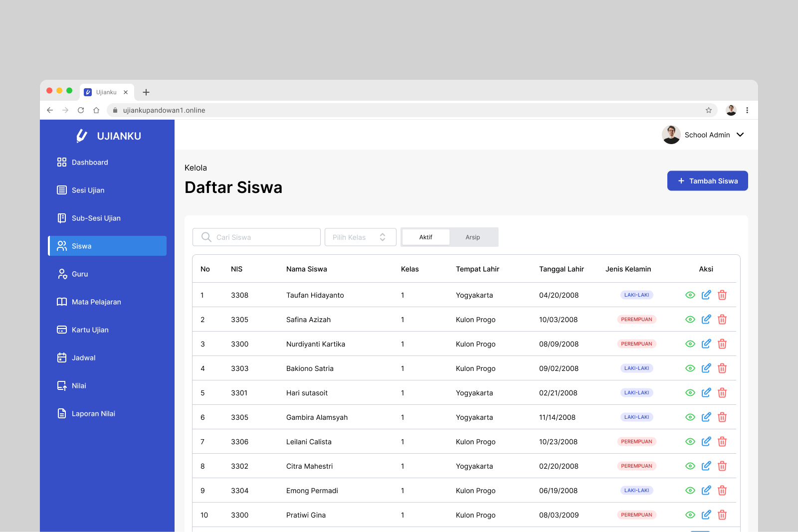The image size is (798, 532).
Task: Expand the School Admin account menu
Action: pos(740,135)
